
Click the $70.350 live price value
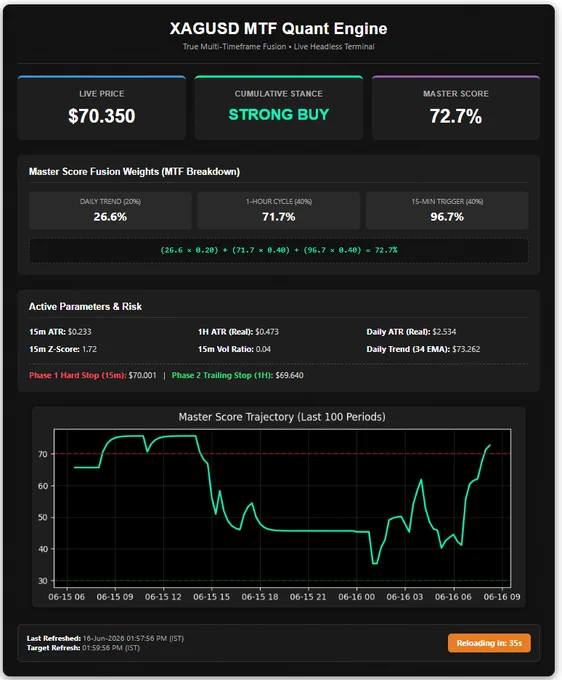coord(101,116)
